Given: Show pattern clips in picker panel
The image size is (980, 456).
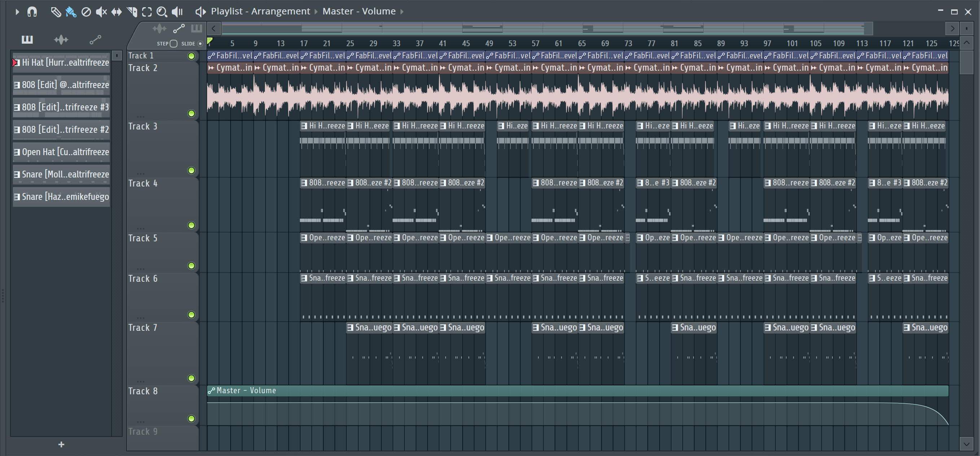Looking at the screenshot, I should 27,39.
